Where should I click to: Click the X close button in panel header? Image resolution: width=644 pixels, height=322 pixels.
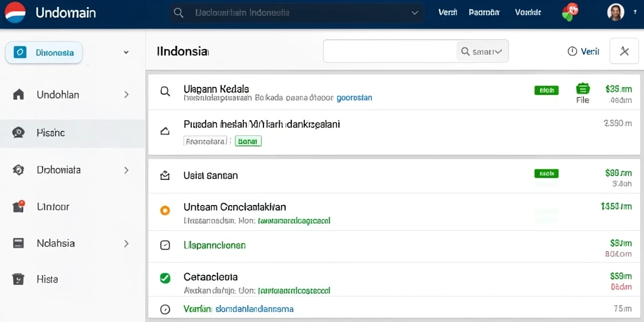pyautogui.click(x=625, y=52)
